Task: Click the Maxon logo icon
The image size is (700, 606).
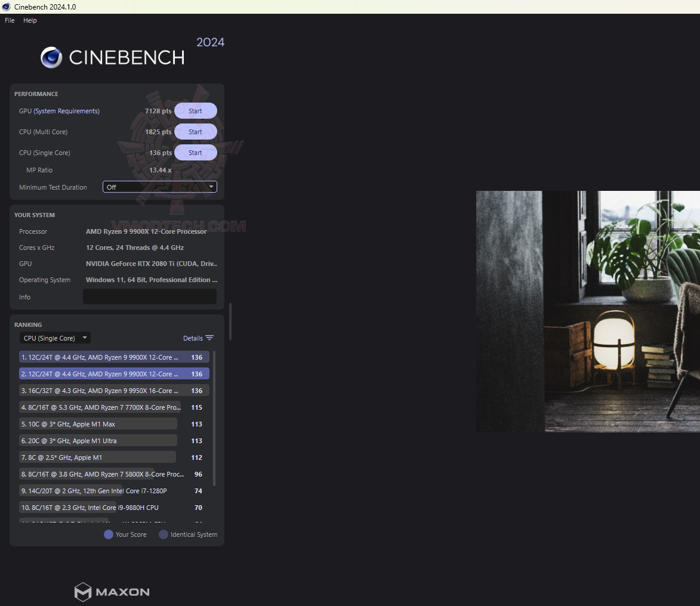Action: coord(82,592)
